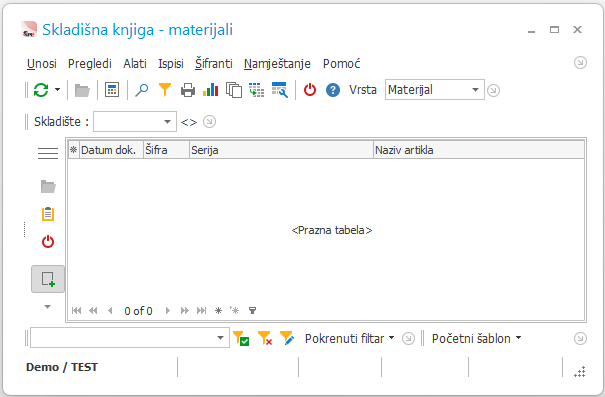Image resolution: width=605 pixels, height=397 pixels.
Task: Click the orange filter funnel in toolbar
Action: click(165, 90)
